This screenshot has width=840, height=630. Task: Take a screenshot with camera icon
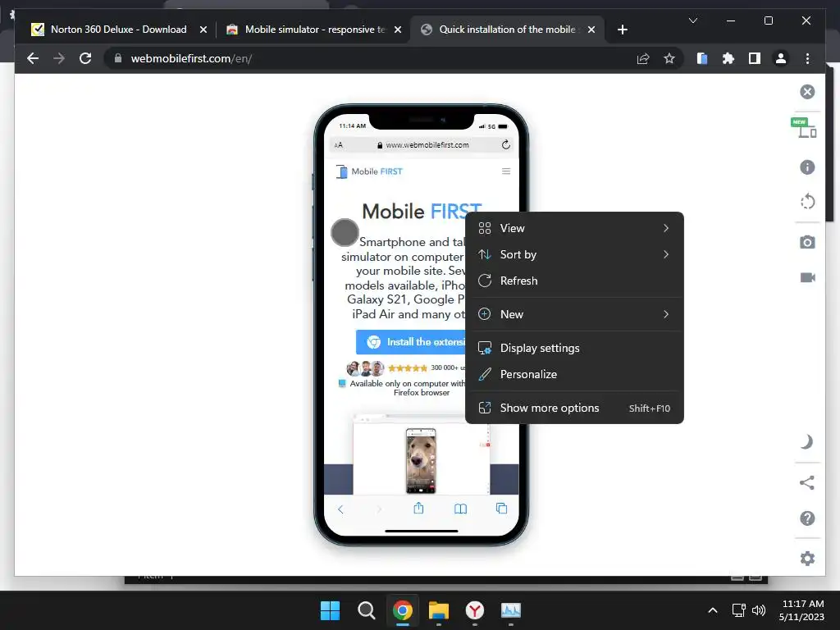click(x=807, y=242)
